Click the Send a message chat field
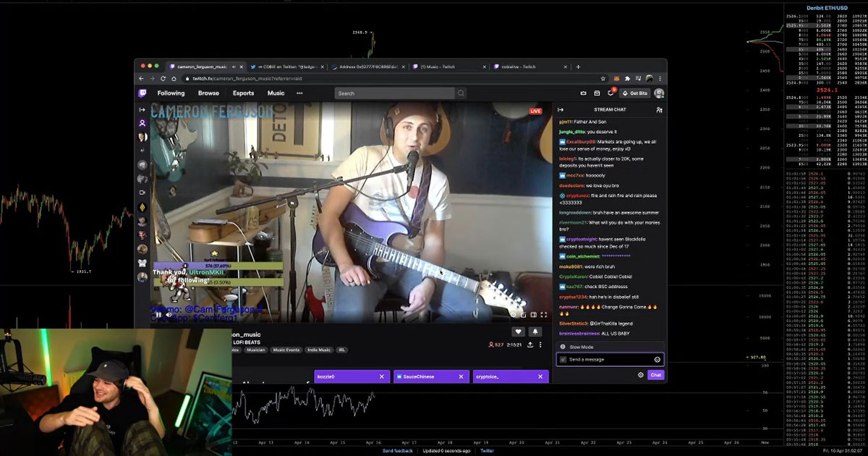868x456 pixels. pos(610,359)
